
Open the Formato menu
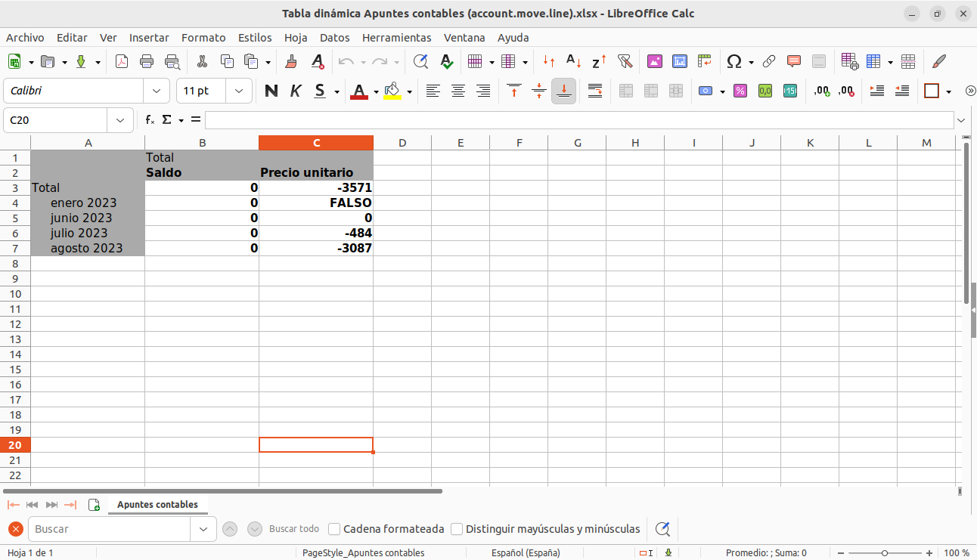[203, 37]
